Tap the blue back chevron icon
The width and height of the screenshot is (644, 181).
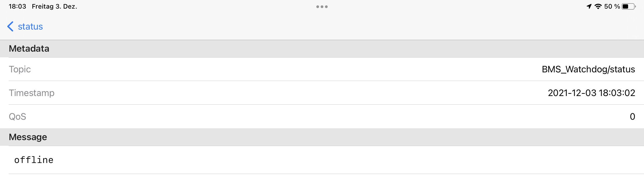(10, 26)
